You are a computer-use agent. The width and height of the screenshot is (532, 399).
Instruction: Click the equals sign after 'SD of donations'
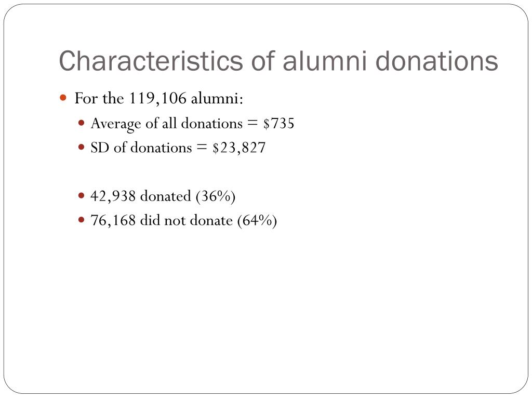[x=202, y=148]
